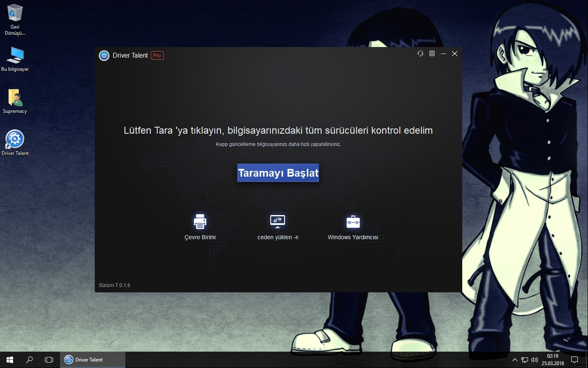Click the Pro badge next to Driver Talent
Screen dimensions: 588x368
tap(157, 55)
